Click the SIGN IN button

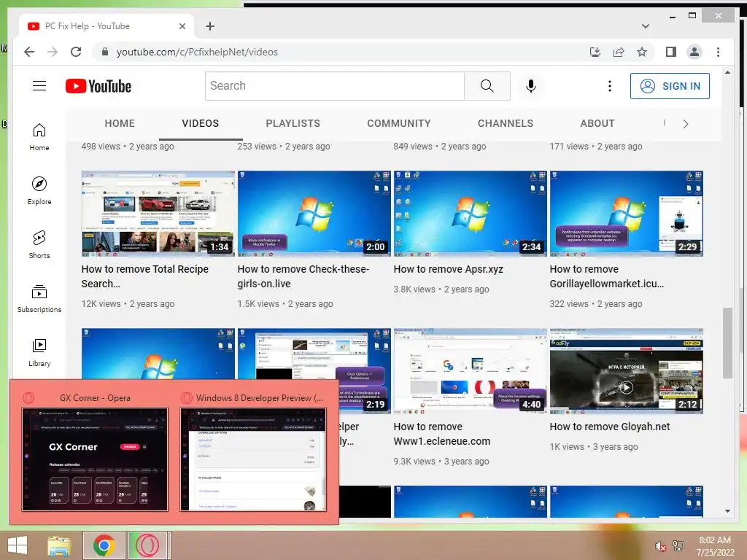[x=670, y=86]
